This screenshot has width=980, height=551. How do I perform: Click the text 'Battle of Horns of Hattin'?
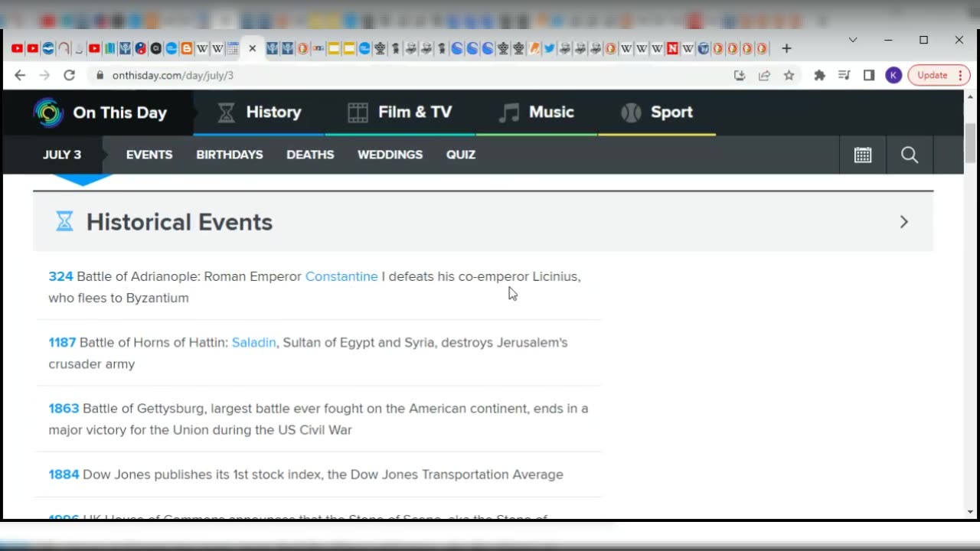click(153, 342)
